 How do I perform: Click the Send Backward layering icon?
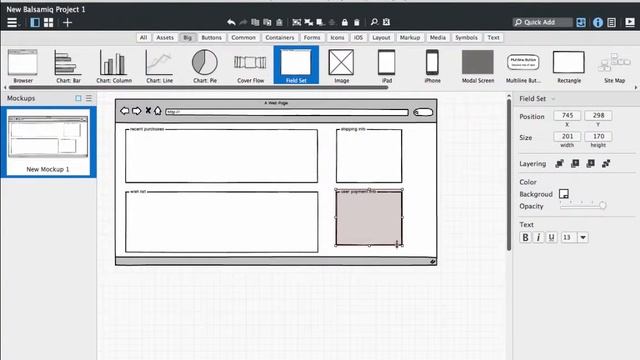pyautogui.click(x=590, y=164)
